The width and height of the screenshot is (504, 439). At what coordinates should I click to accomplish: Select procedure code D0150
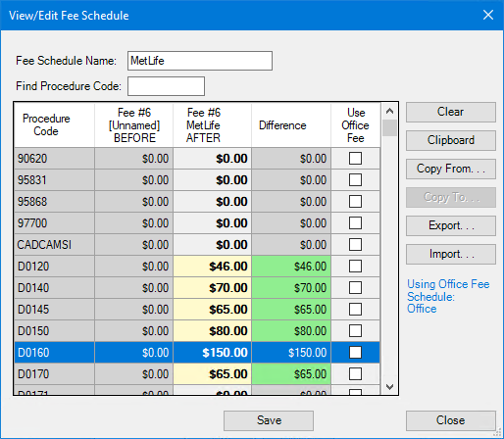tap(54, 331)
